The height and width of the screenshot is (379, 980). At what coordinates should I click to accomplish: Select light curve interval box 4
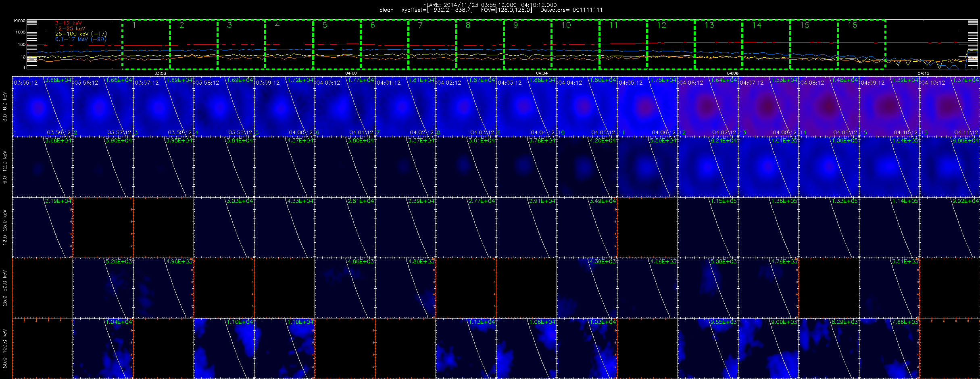289,44
